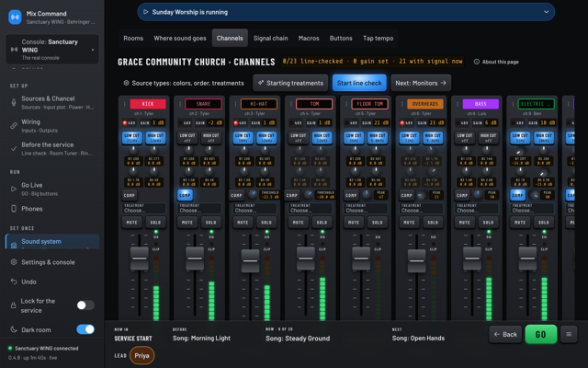Toggle the LOW CUT on SNARE channel
This screenshot has width=588, height=368.
[187, 138]
